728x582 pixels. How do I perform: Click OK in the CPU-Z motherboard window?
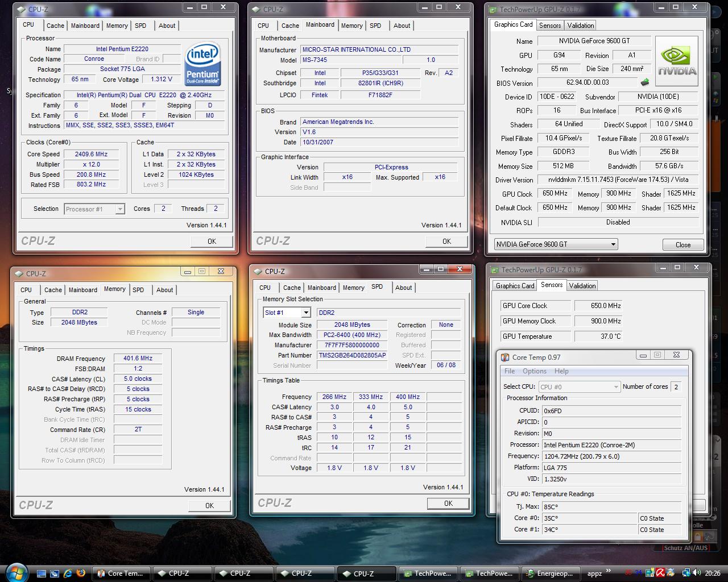pos(446,241)
